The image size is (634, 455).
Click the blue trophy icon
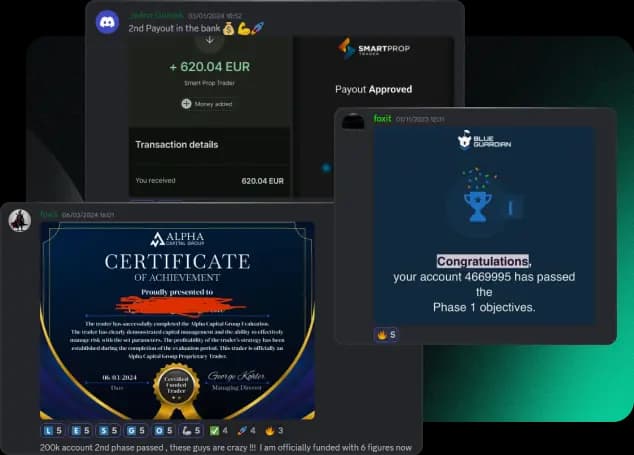478,207
